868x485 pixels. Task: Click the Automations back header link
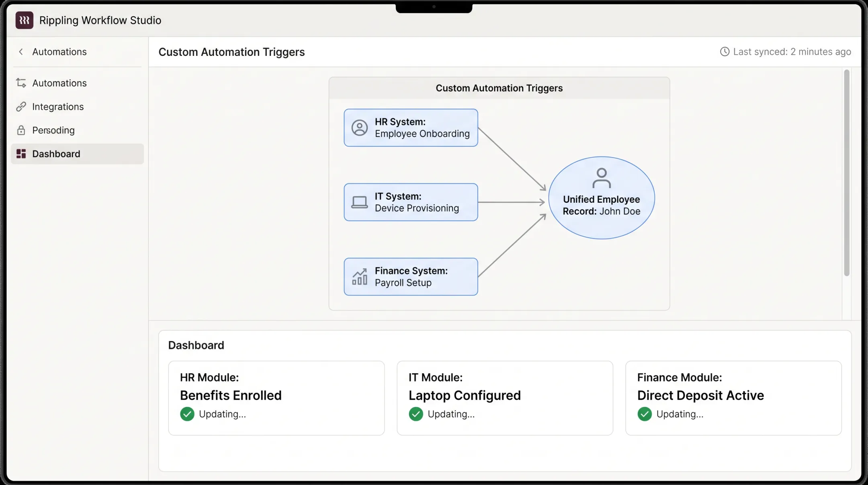pos(59,52)
